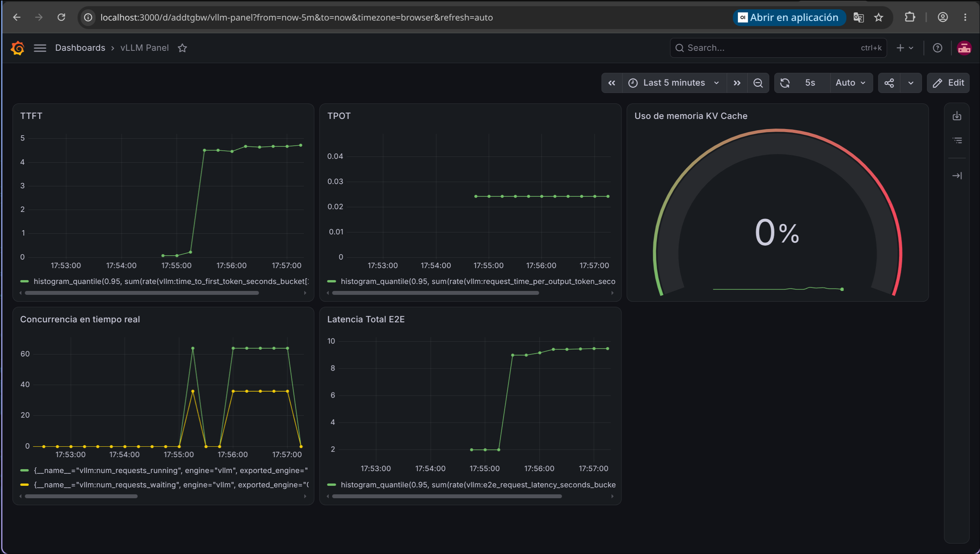Viewport: 980px width, 554px height.
Task: Click the TTFT legend horizontal scrollbar
Action: tap(142, 293)
